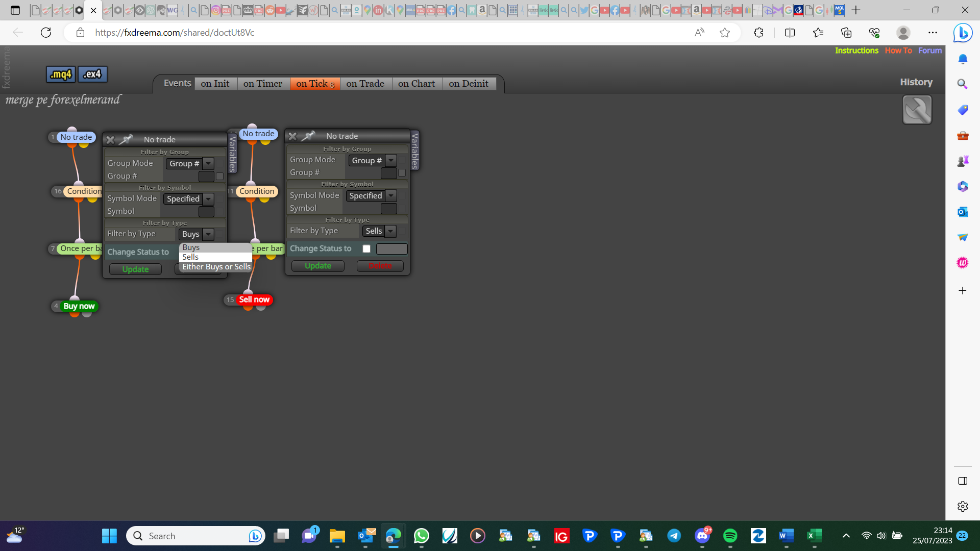The width and height of the screenshot is (980, 551).
Task: Select the No trade block numbered 1
Action: coord(76,137)
